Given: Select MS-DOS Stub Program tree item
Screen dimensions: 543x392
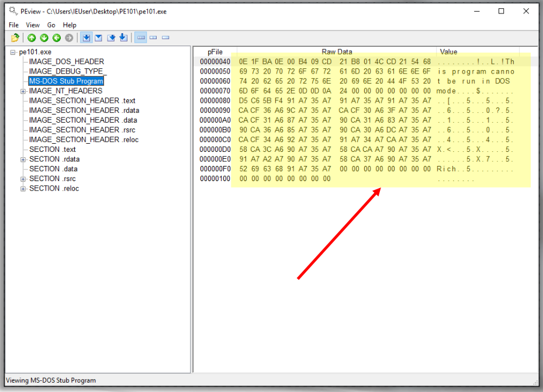Looking at the screenshot, I should pyautogui.click(x=66, y=81).
